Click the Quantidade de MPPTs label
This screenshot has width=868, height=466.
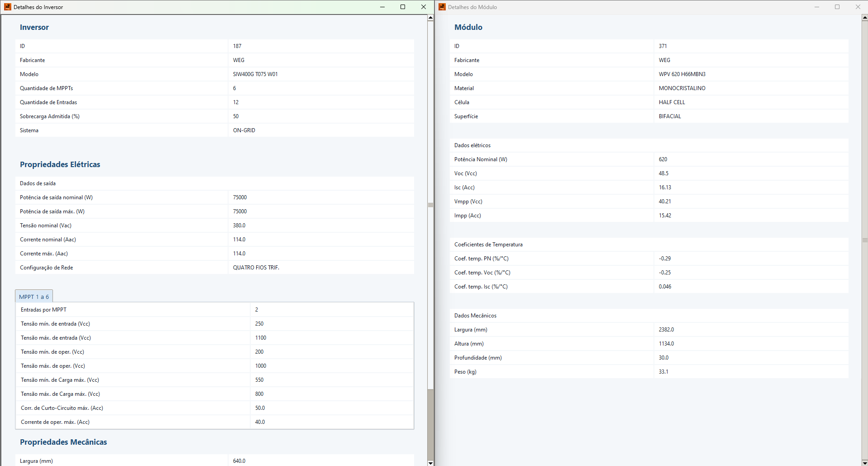[x=46, y=88]
